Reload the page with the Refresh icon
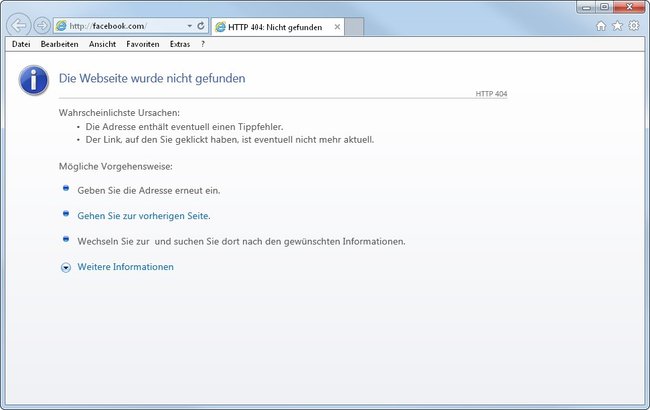This screenshot has width=650, height=410. click(x=201, y=26)
